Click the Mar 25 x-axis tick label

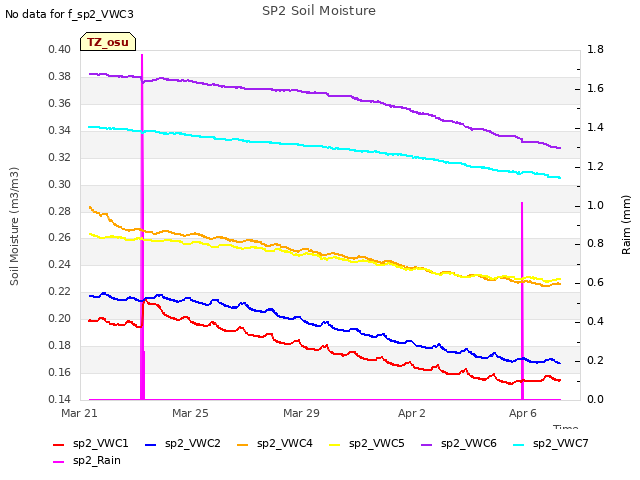pos(190,413)
